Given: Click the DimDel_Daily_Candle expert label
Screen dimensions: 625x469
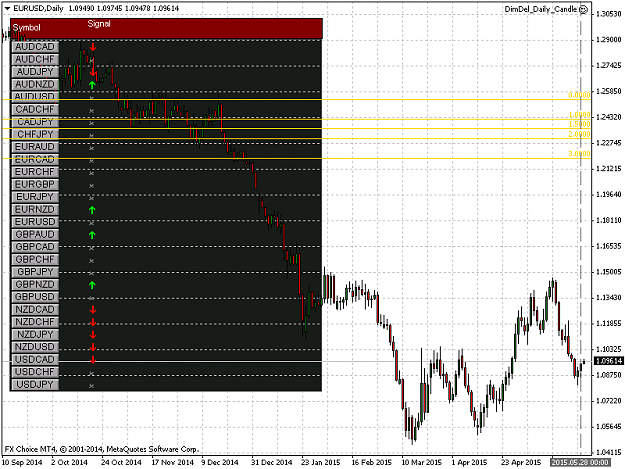Looking at the screenshot, I should click(x=541, y=9).
